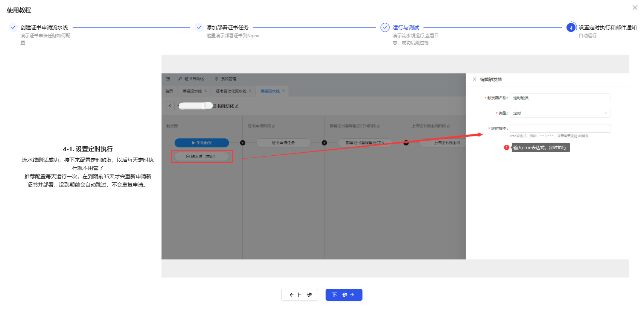Click the plus node before 证书申请任务
The width and height of the screenshot is (644, 314).
(x=243, y=143)
